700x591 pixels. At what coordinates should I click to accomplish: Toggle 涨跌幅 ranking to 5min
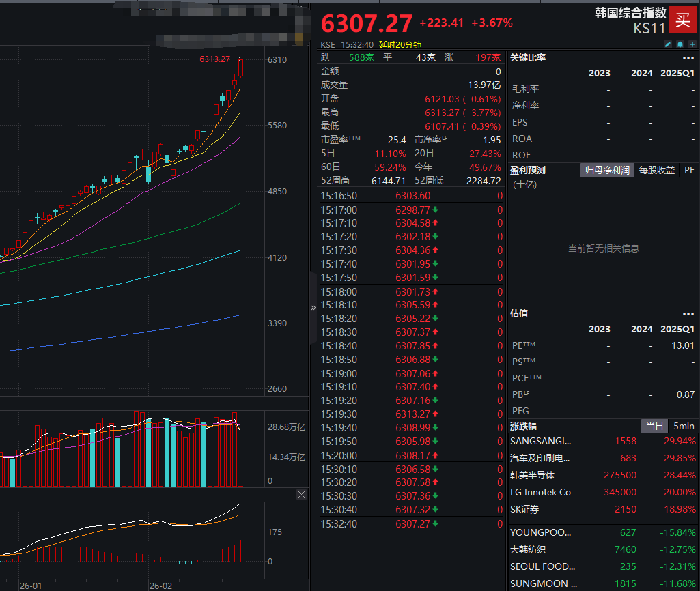point(684,426)
